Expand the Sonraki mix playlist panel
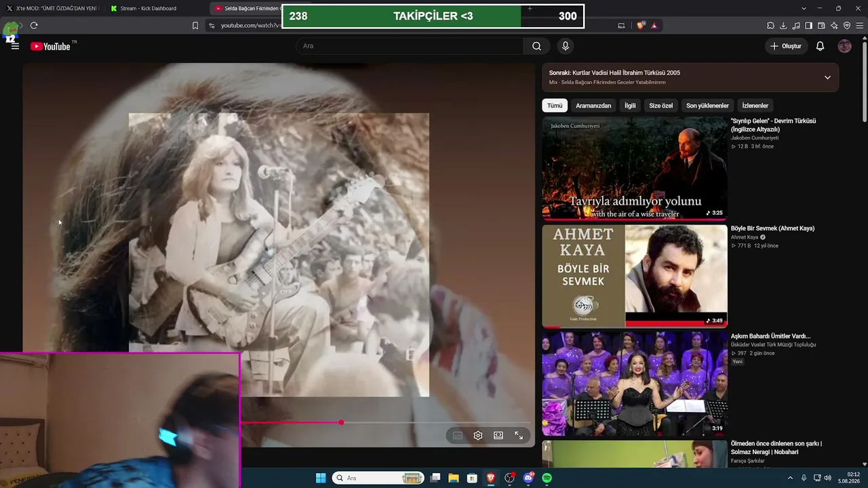 (827, 77)
